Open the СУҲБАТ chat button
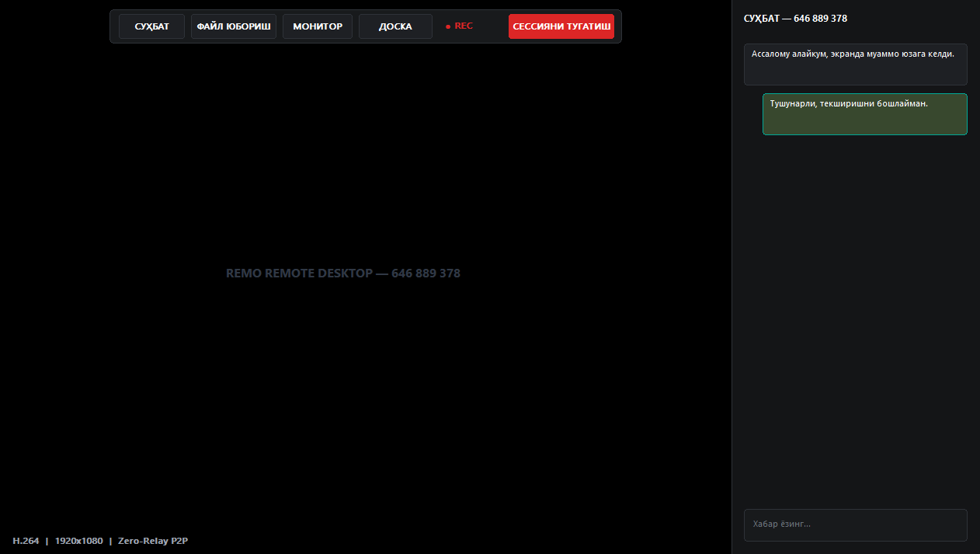Screen dimensions: 980x554 click(151, 26)
